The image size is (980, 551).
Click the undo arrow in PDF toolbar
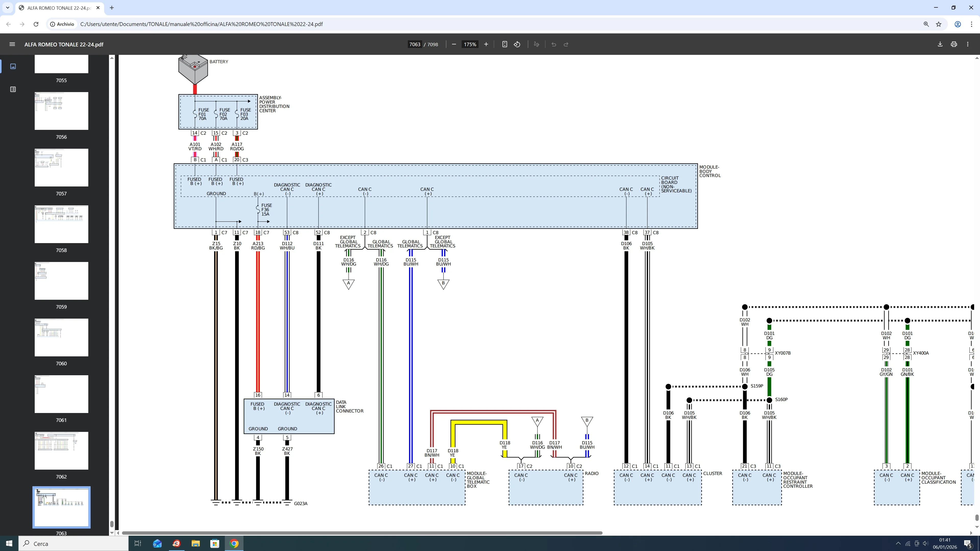point(554,44)
